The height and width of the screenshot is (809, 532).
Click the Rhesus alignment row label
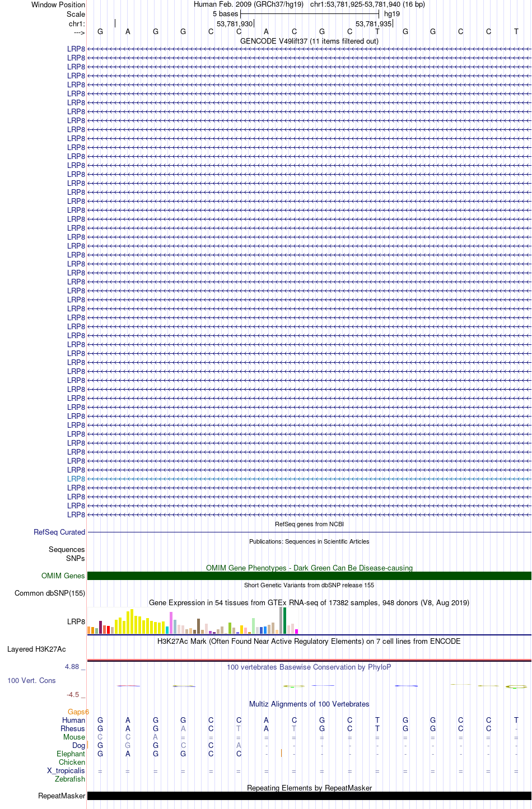click(x=73, y=728)
